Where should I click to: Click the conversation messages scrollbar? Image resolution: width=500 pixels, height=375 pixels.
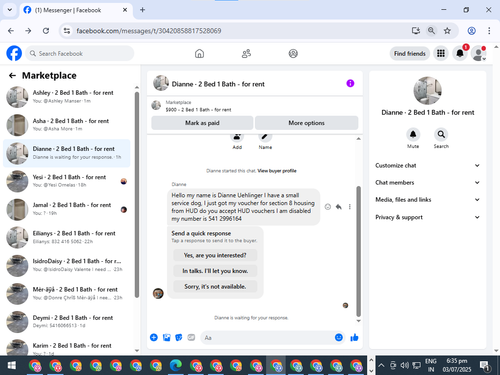358,251
